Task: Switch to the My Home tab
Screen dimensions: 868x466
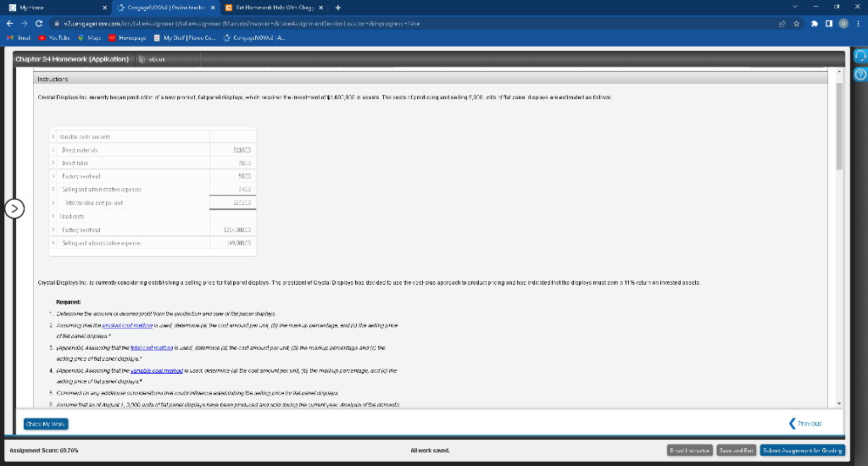Action: (58, 8)
